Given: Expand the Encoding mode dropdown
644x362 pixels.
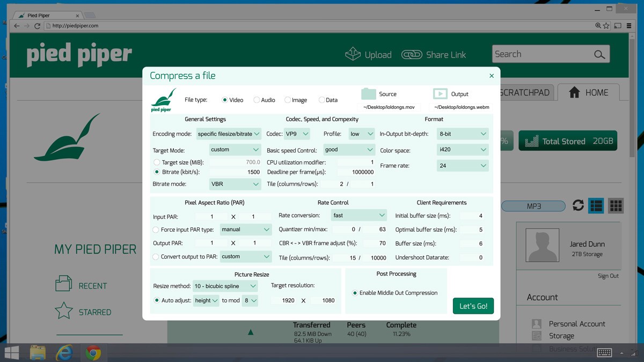Looking at the screenshot, I should point(228,134).
